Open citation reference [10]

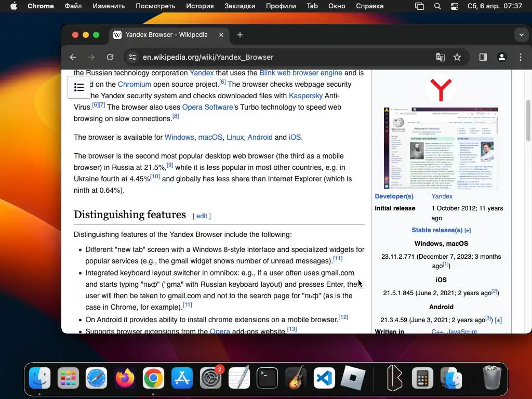click(x=155, y=177)
